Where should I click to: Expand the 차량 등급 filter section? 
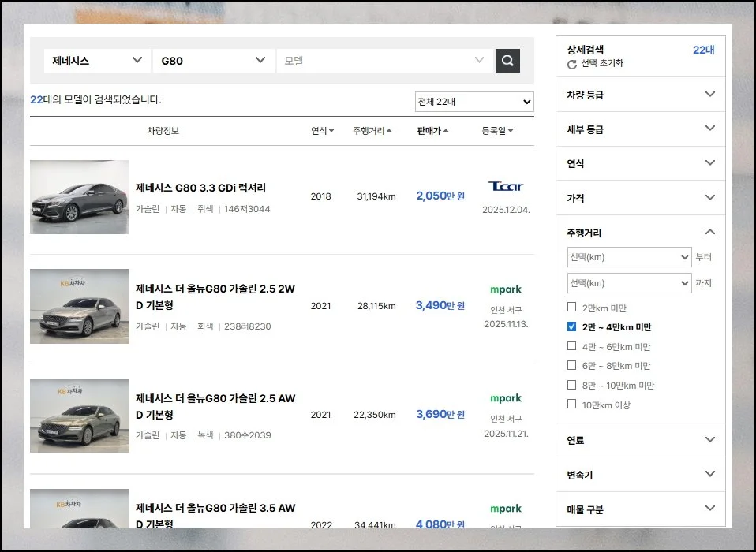click(640, 95)
